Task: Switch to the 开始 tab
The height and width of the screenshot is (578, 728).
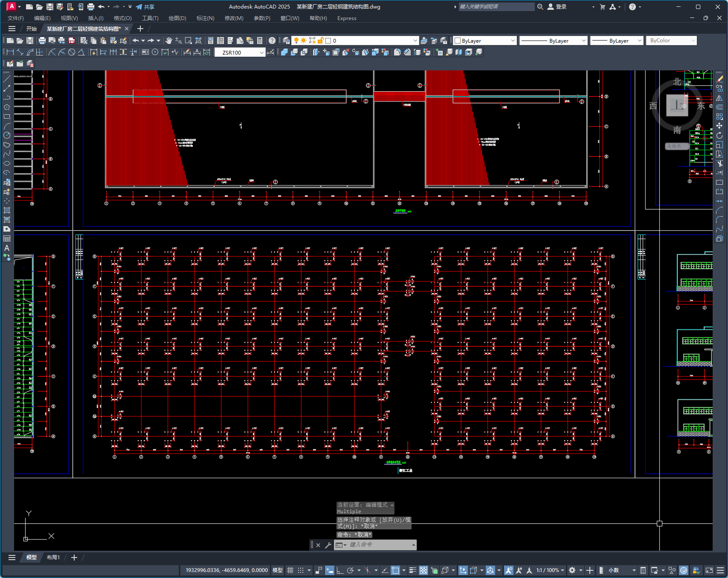Action: pos(31,29)
